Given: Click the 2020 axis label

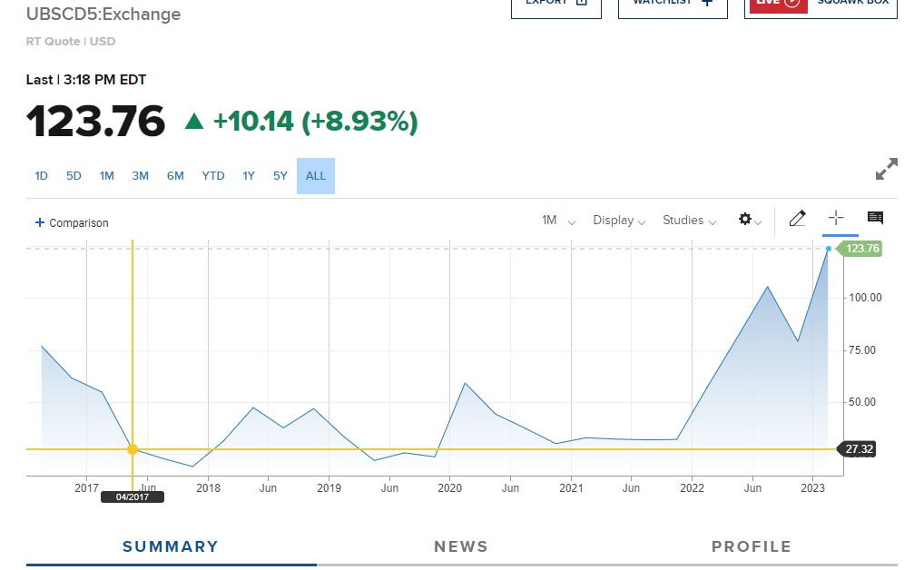Looking at the screenshot, I should coord(449,488).
